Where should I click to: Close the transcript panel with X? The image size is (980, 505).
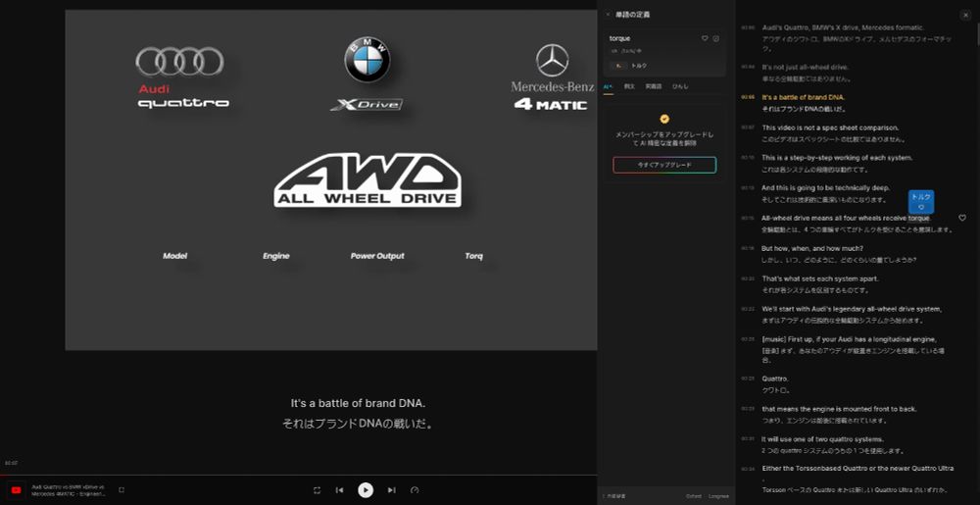[x=966, y=15]
